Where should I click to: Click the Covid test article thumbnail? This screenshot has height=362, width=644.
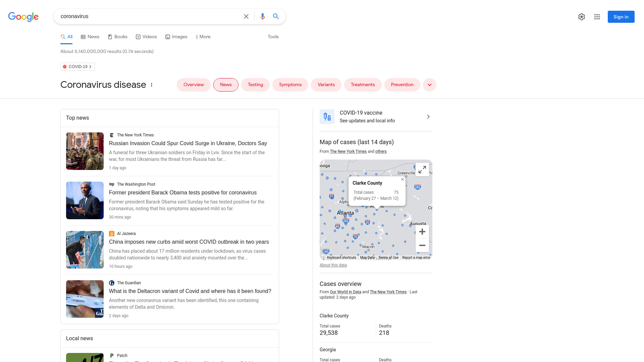pyautogui.click(x=85, y=299)
